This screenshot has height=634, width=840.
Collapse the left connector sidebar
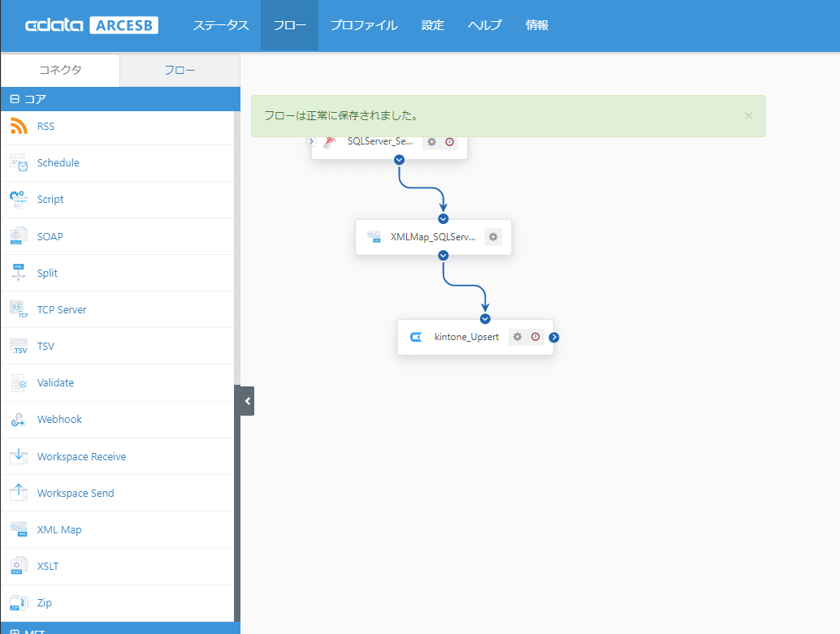coord(247,401)
